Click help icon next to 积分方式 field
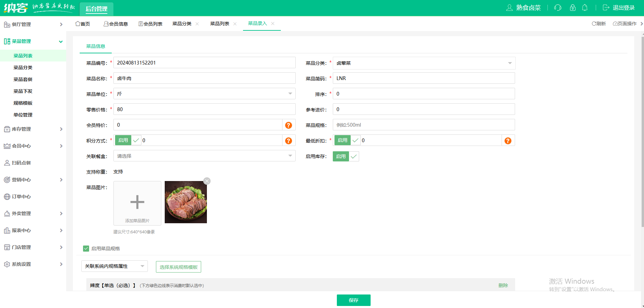 (289, 141)
